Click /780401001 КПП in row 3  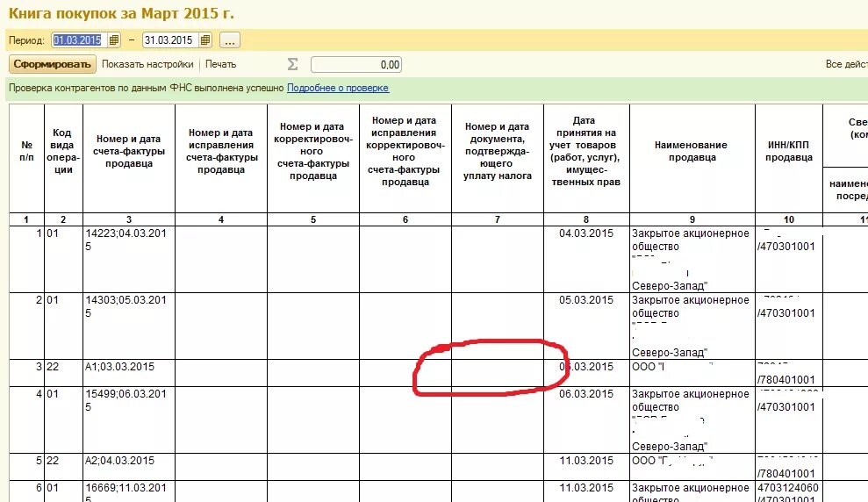tap(786, 380)
